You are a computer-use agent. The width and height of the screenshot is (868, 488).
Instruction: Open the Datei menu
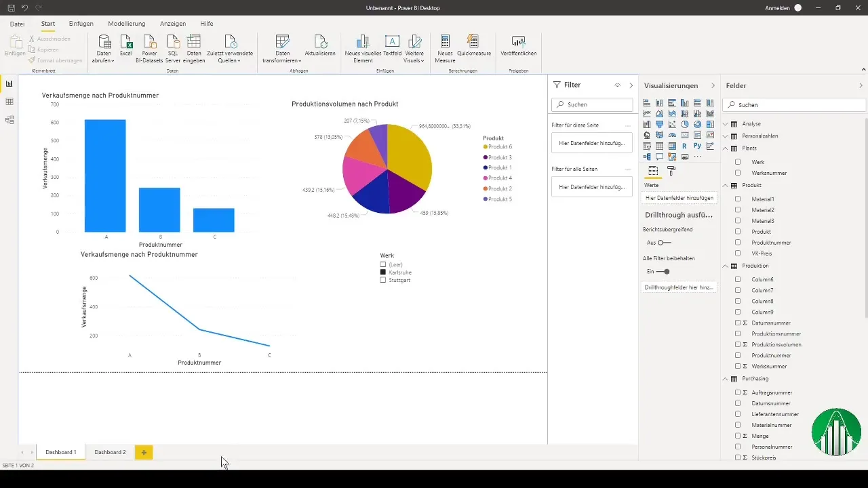click(x=17, y=24)
